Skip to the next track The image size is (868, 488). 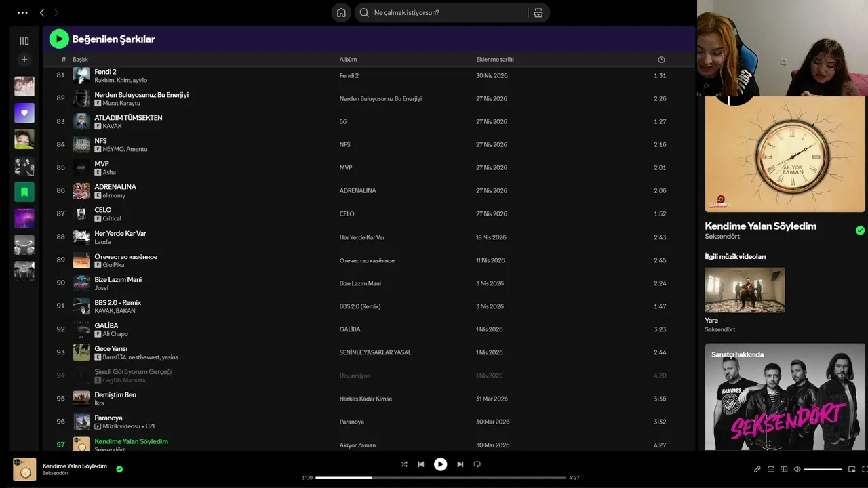(460, 464)
